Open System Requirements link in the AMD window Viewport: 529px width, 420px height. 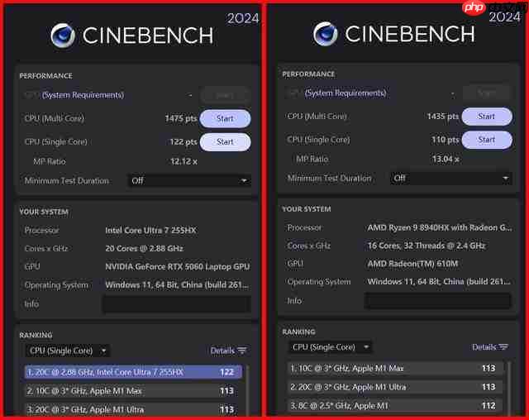pyautogui.click(x=345, y=93)
